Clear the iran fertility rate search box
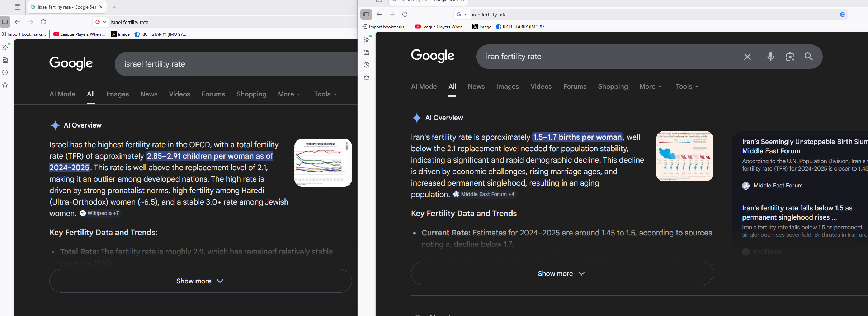Screen dimensions: 868x316 pyautogui.click(x=747, y=57)
